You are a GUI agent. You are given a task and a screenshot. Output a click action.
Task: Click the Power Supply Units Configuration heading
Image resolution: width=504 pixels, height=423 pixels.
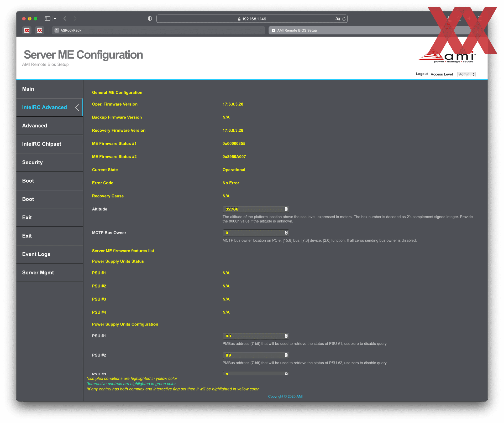125,324
